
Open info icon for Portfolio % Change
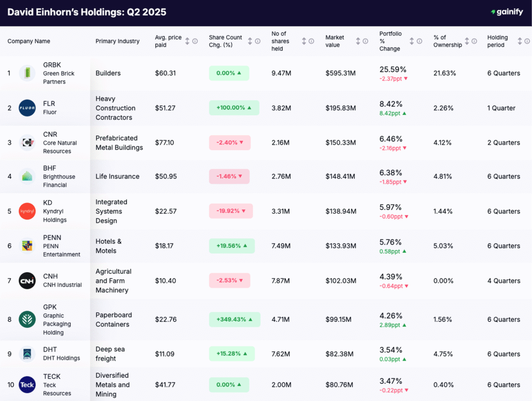[x=419, y=41]
